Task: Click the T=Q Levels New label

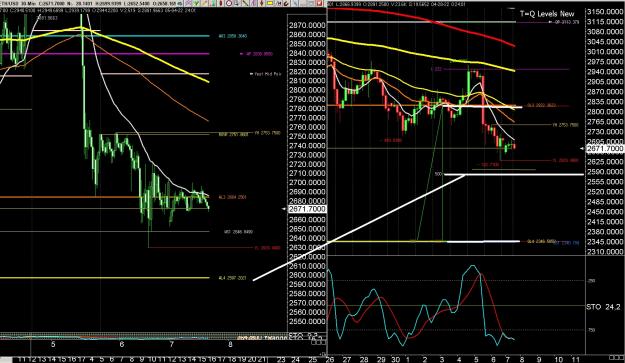Action: pos(547,14)
